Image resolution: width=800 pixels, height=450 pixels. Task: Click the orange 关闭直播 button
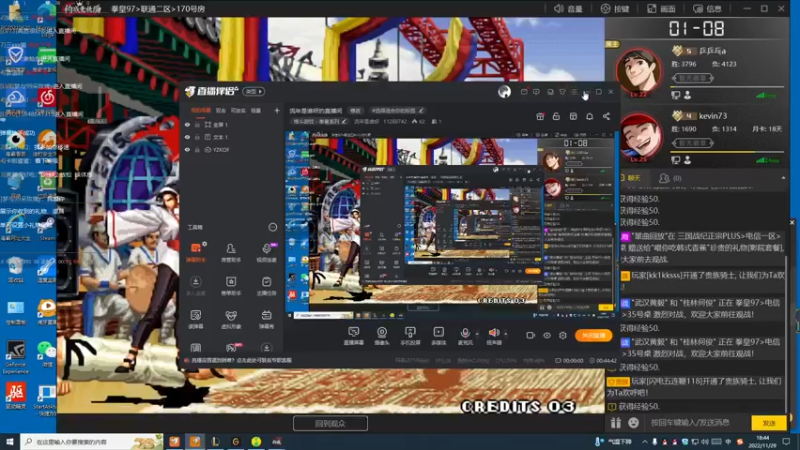point(593,335)
